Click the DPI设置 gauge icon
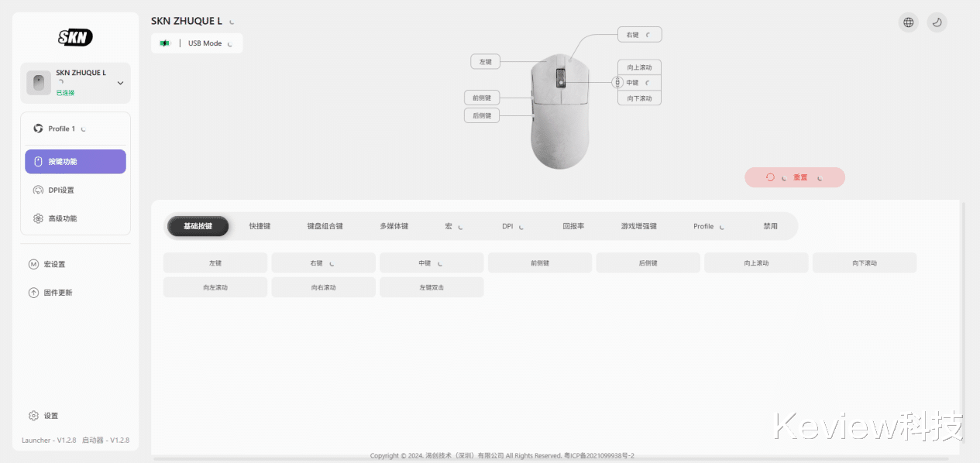The image size is (980, 463). pos(38,190)
